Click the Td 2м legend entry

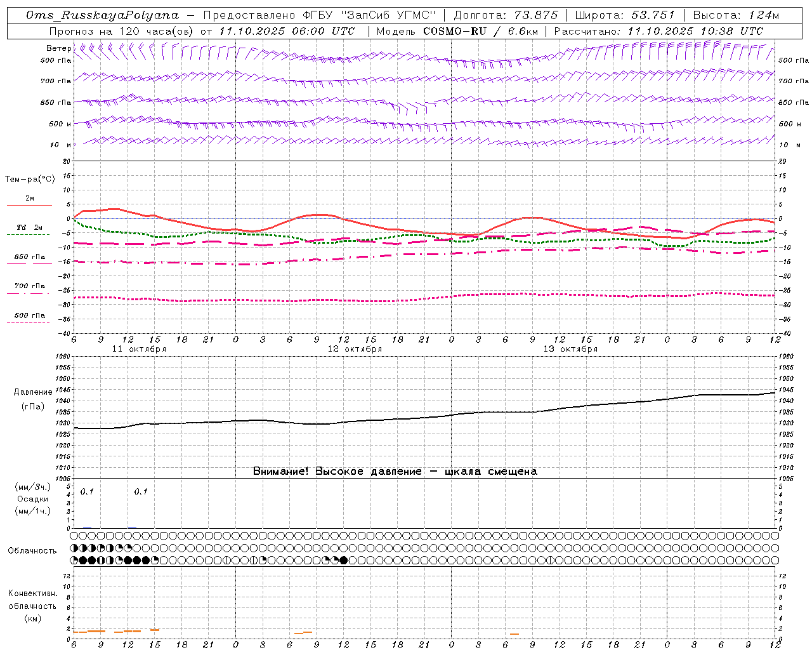[29, 227]
